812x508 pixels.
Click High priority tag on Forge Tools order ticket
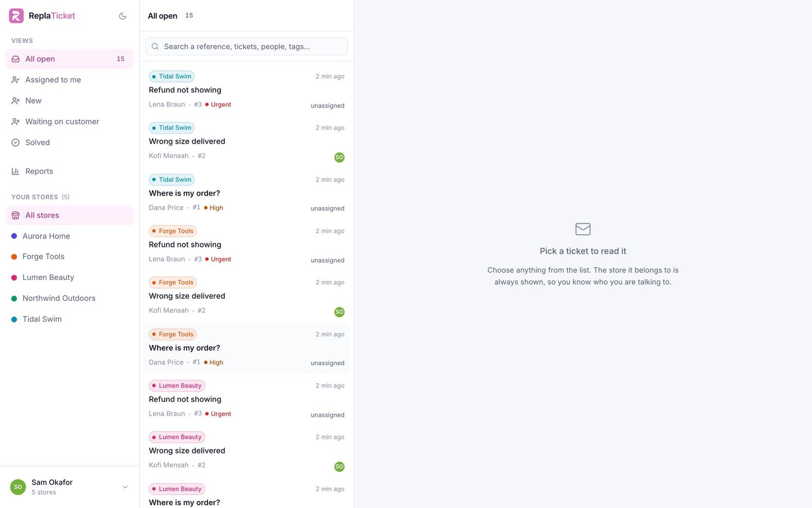[x=214, y=363]
